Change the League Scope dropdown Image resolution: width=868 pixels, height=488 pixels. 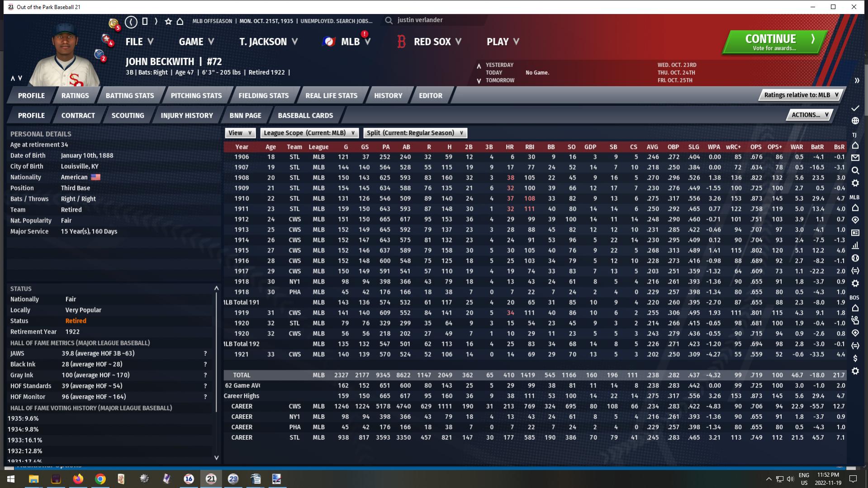pos(309,133)
